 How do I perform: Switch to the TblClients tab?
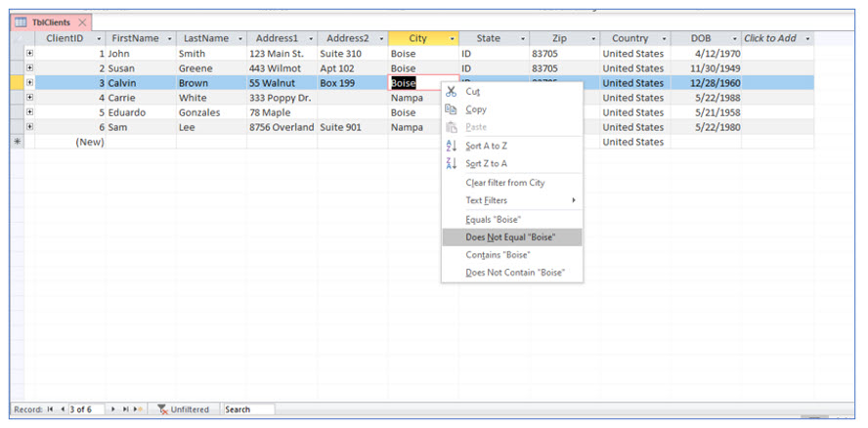tap(51, 22)
